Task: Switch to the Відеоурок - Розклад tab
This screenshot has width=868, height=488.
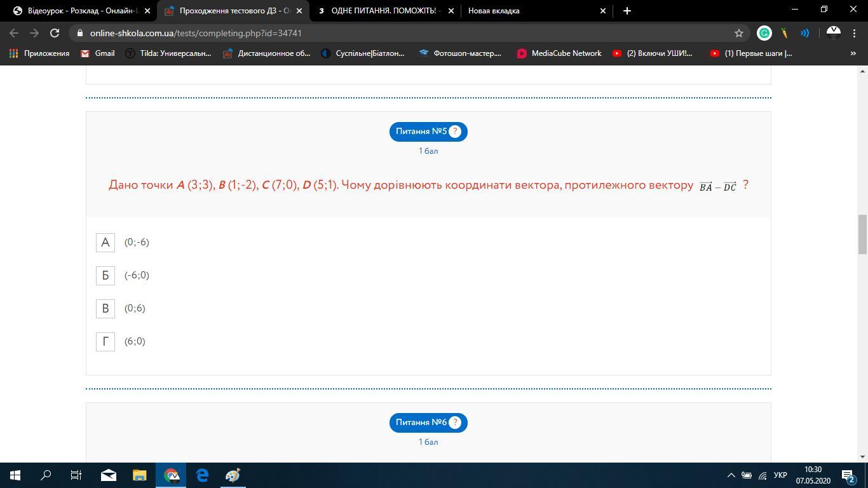Action: [x=81, y=11]
